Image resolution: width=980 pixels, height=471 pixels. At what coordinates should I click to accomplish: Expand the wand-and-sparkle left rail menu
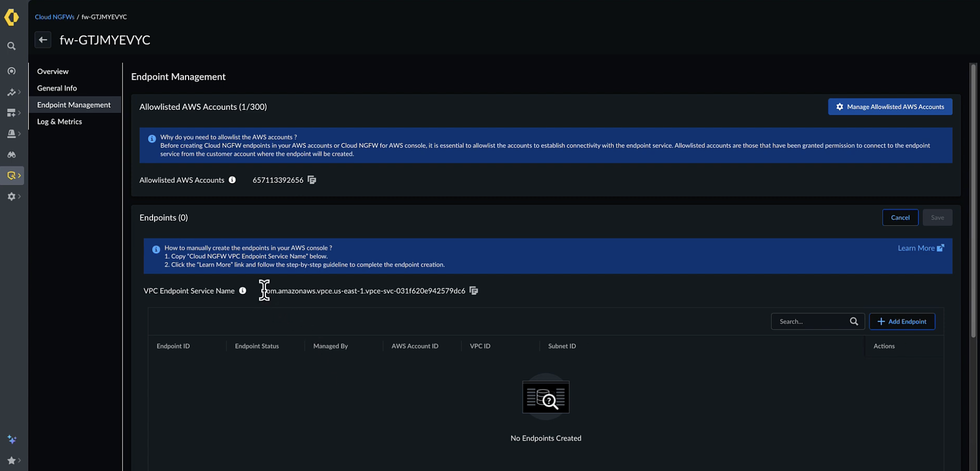point(13,92)
